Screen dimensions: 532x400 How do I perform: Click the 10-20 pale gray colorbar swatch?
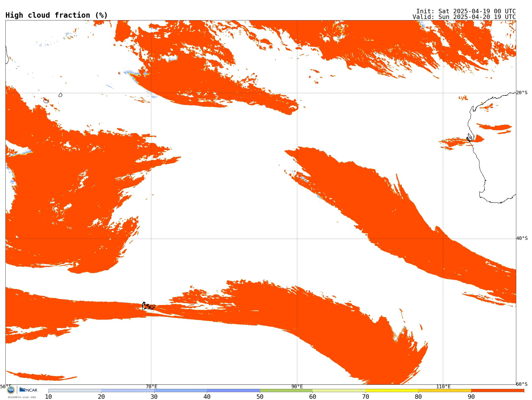tap(75, 391)
